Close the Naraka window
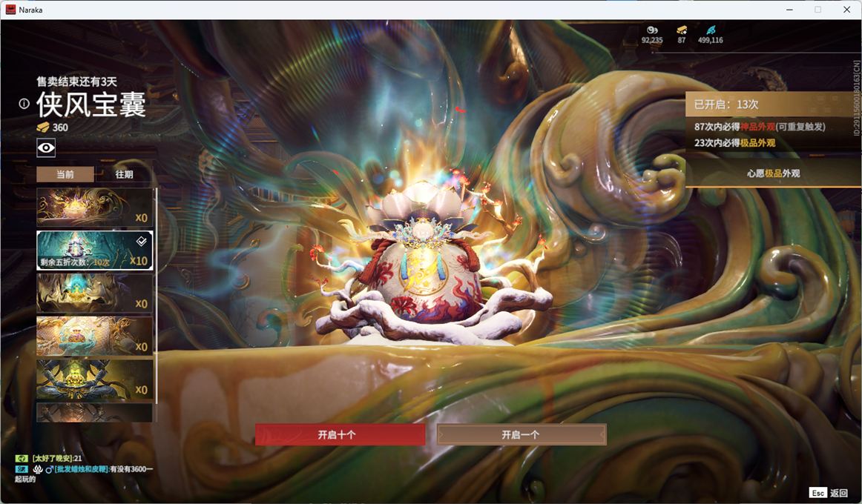Image resolution: width=862 pixels, height=504 pixels. click(x=846, y=10)
